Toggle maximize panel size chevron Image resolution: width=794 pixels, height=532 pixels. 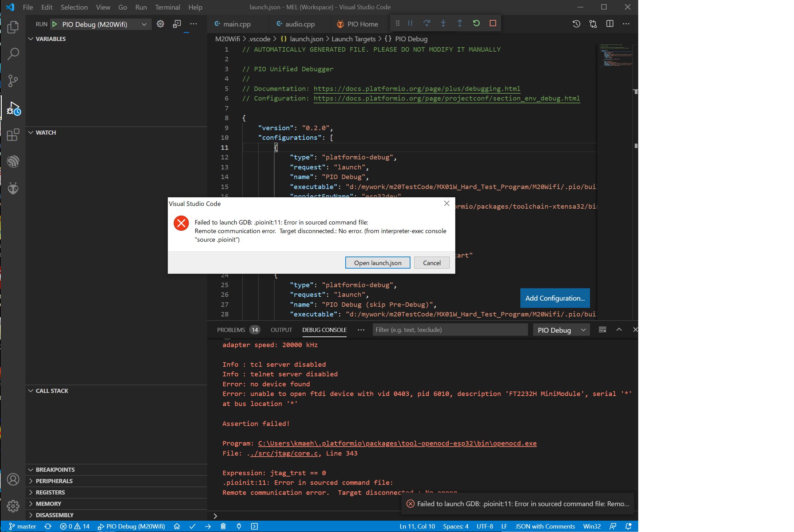click(x=619, y=330)
